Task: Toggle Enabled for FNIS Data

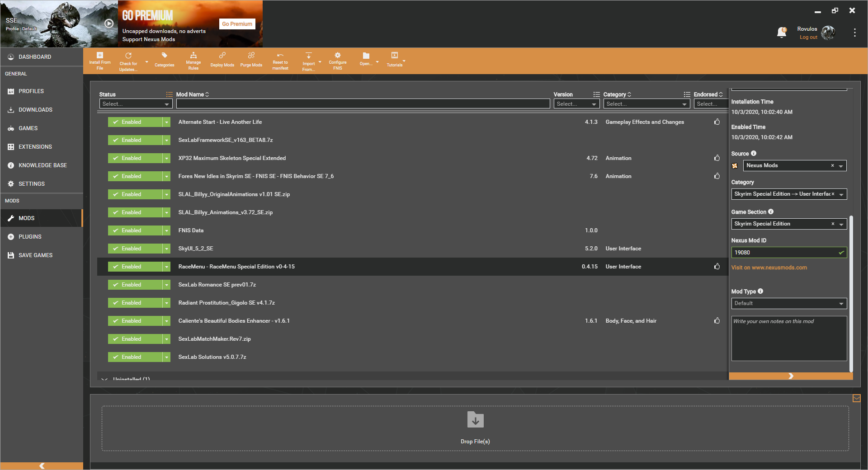Action: point(135,230)
